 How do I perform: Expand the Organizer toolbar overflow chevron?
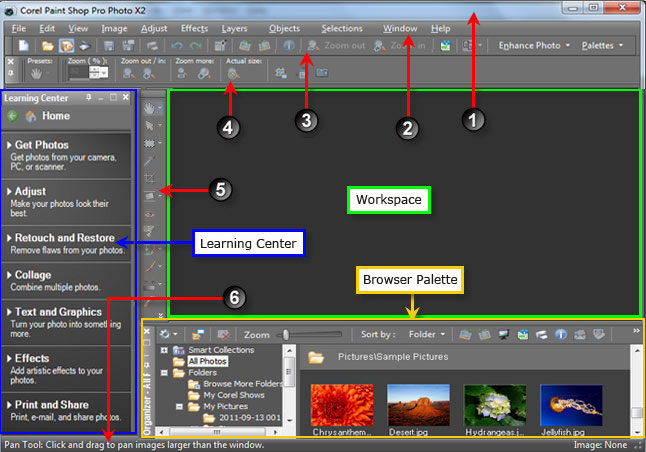[636, 330]
